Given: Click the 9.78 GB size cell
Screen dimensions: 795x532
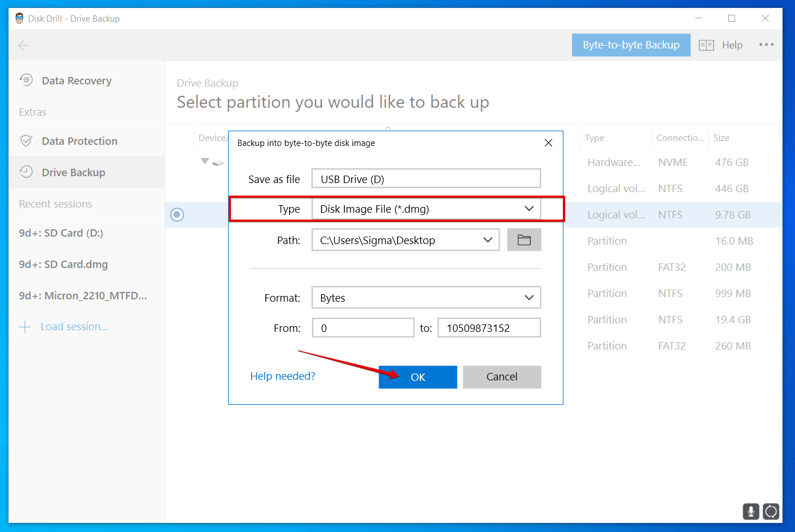Looking at the screenshot, I should (733, 215).
